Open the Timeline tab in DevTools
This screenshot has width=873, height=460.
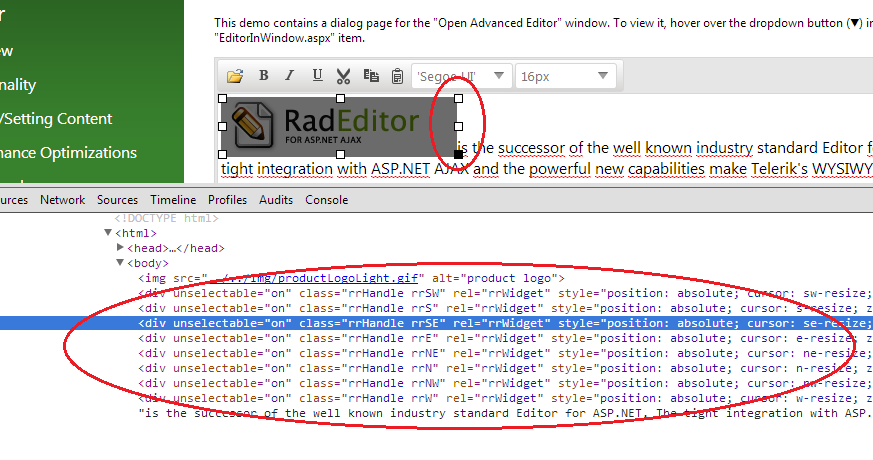pos(173,200)
